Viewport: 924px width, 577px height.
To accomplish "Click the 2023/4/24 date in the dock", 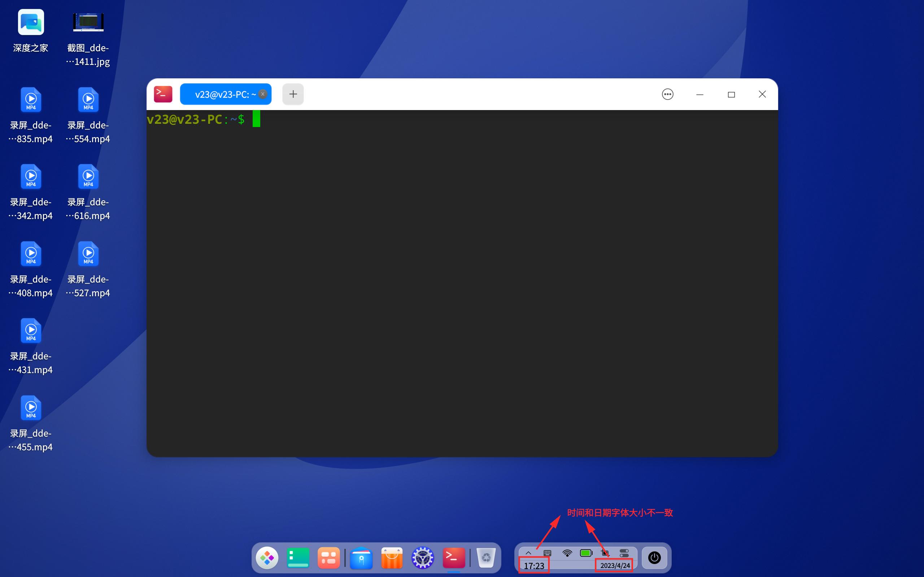I will [x=615, y=565].
